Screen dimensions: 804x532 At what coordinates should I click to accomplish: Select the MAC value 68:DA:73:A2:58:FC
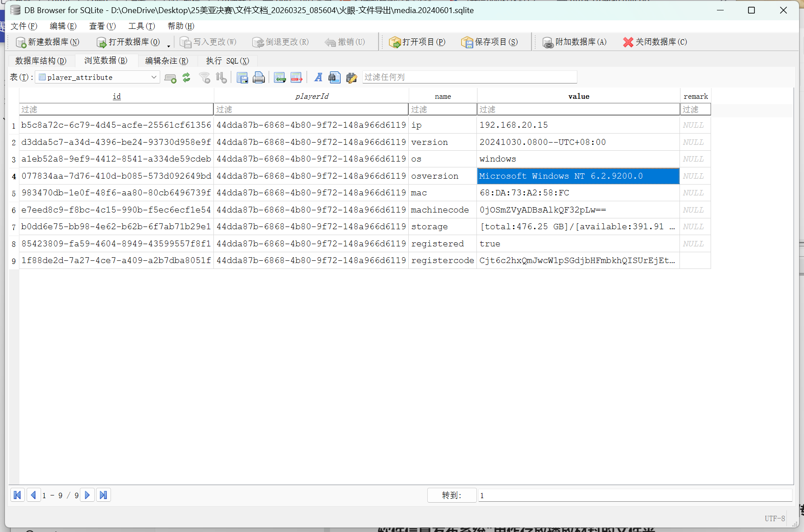(578, 193)
